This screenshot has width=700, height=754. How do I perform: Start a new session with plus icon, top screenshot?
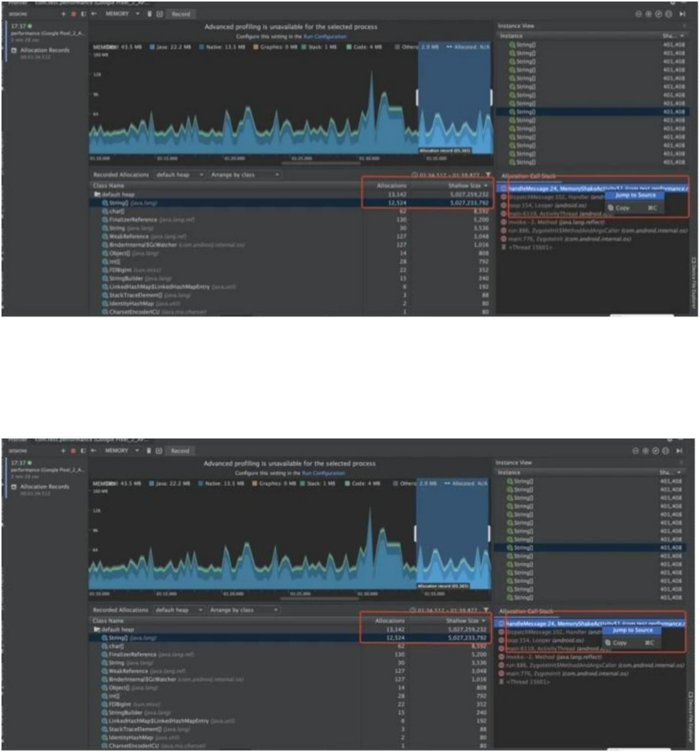pyautogui.click(x=63, y=14)
